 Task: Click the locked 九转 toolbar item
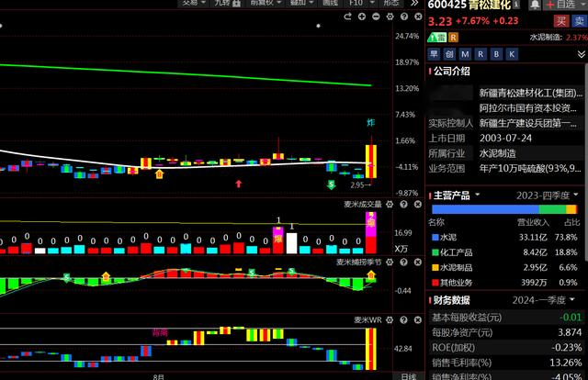coord(227,3)
